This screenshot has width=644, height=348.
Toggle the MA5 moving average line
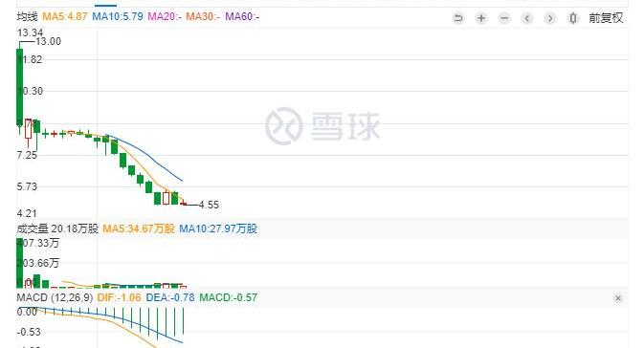[65, 17]
